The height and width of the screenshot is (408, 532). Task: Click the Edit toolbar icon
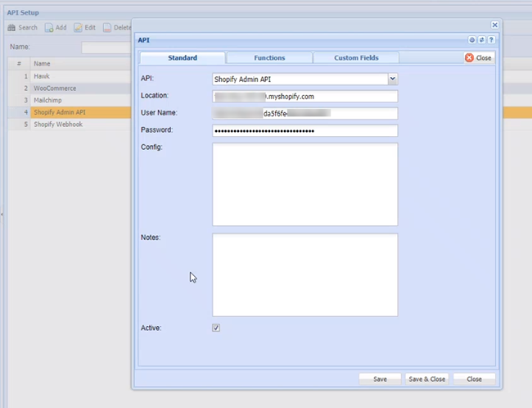[x=79, y=28]
